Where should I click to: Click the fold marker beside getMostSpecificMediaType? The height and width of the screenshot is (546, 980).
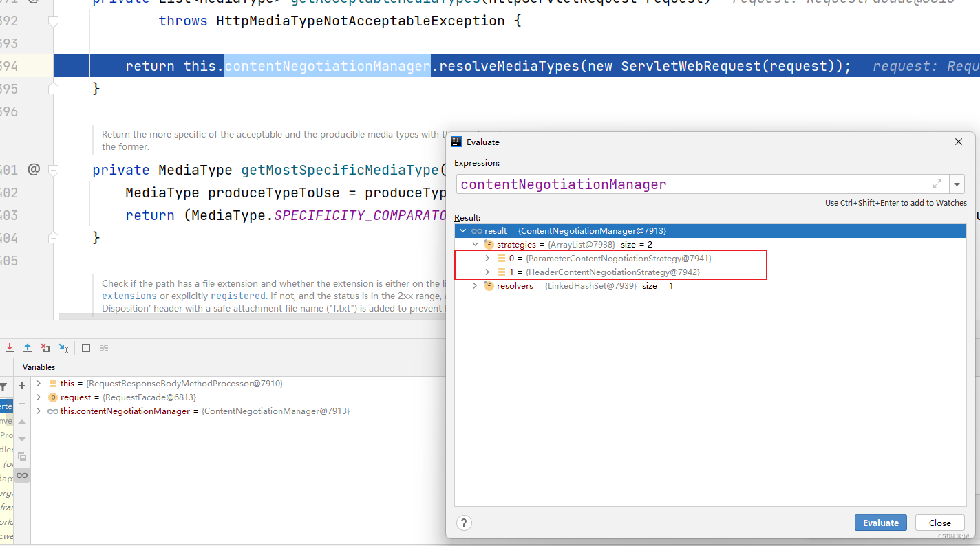[53, 170]
